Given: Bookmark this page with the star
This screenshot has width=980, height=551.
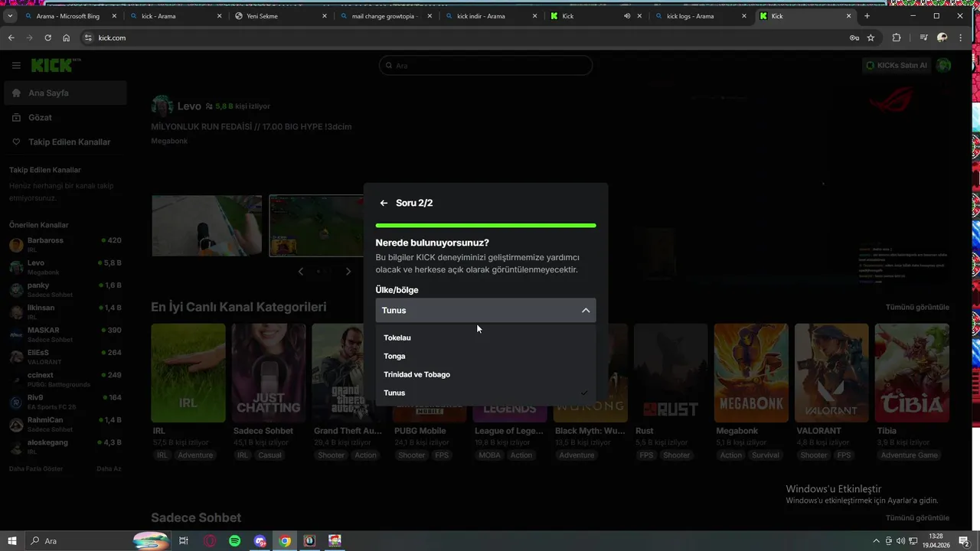Looking at the screenshot, I should pos(871,37).
